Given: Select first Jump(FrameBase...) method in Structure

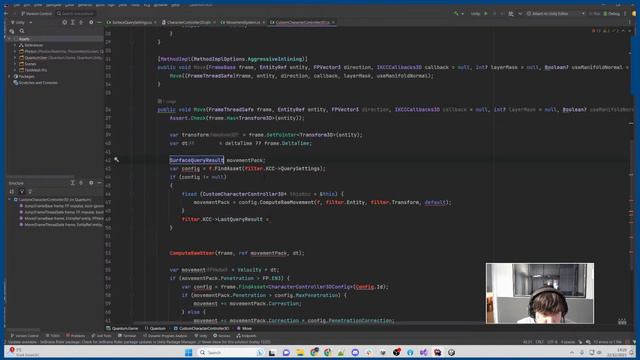Looking at the screenshot, I should pos(62,206).
